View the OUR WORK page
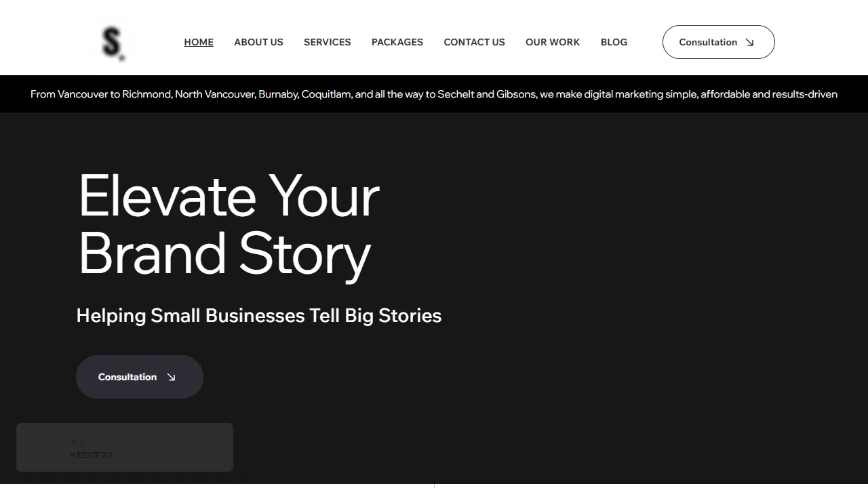The height and width of the screenshot is (488, 868). [x=553, y=42]
